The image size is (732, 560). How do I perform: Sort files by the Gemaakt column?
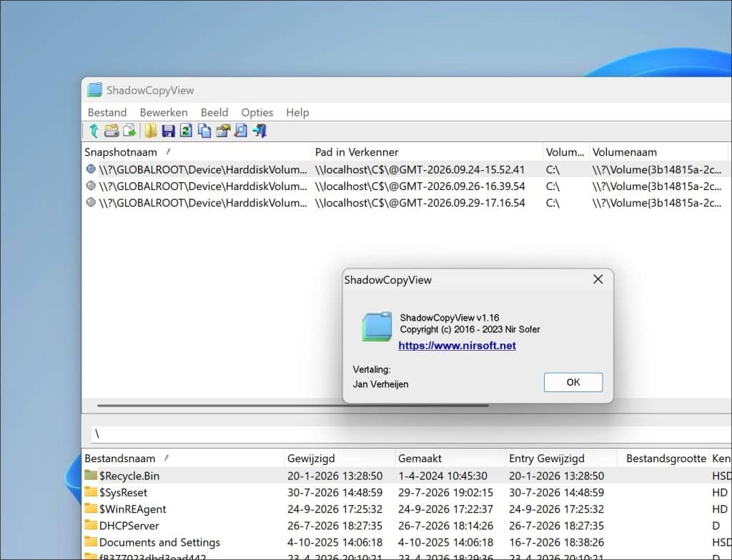450,459
